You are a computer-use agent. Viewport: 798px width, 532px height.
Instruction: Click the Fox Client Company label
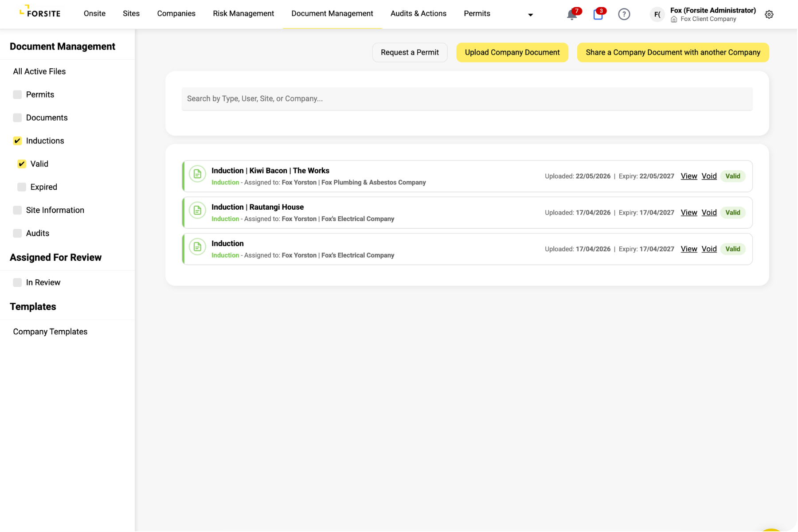coord(708,19)
